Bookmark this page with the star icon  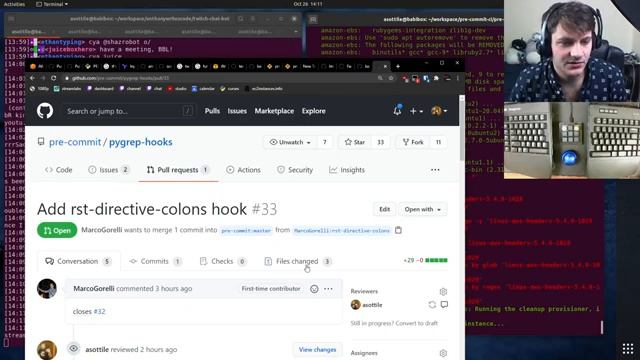point(391,78)
